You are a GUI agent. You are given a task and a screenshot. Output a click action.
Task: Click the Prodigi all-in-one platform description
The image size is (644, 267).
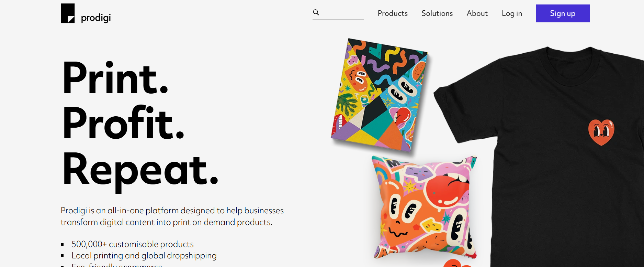click(172, 216)
